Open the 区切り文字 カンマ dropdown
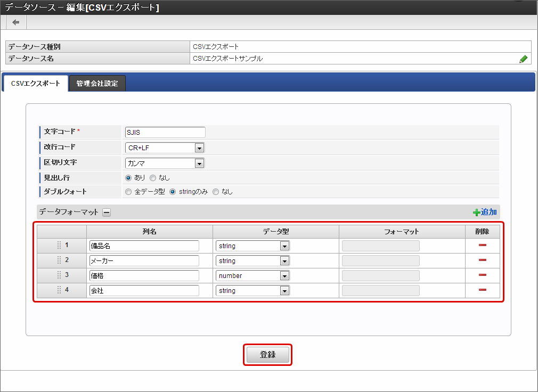The height and width of the screenshot is (392, 538). pyautogui.click(x=165, y=163)
